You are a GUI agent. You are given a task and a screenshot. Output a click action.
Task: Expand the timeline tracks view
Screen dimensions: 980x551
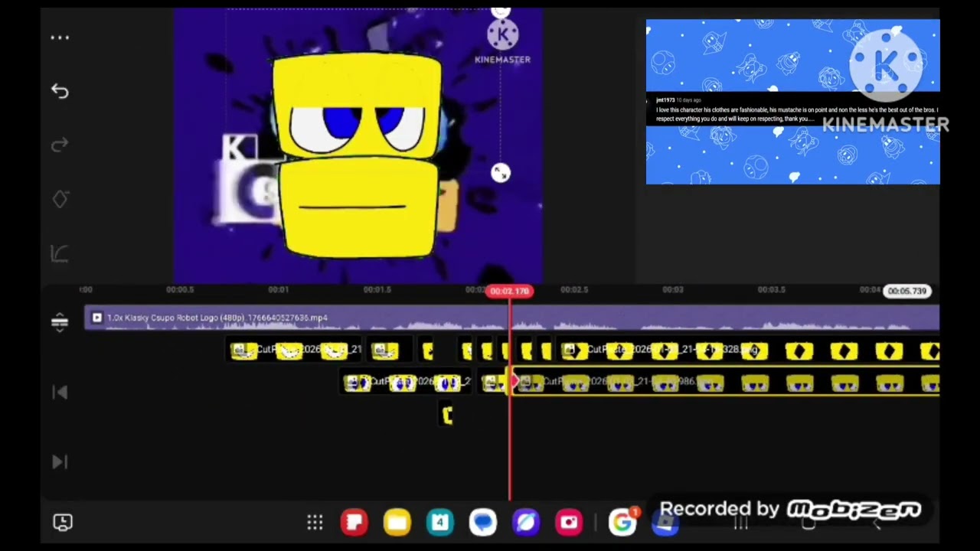60,321
